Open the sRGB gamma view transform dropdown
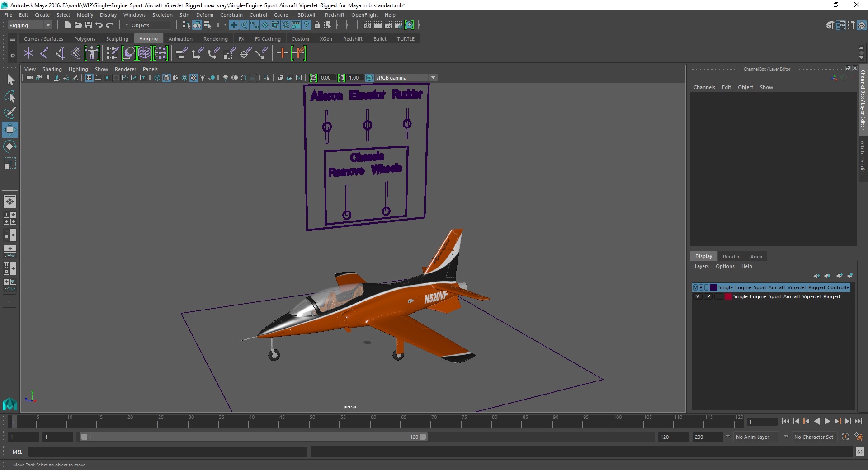 tap(406, 78)
